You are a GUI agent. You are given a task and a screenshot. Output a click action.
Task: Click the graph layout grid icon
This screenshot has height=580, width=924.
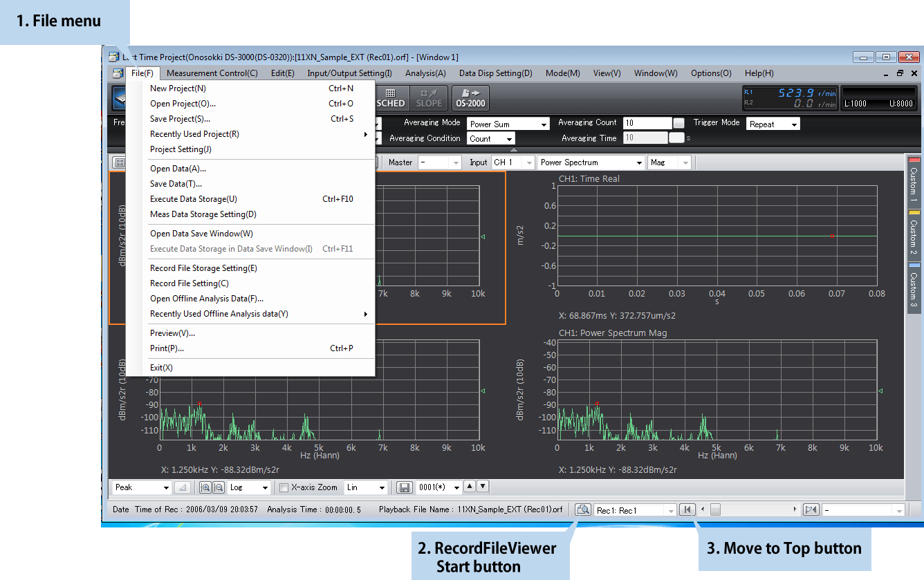pyautogui.click(x=120, y=162)
